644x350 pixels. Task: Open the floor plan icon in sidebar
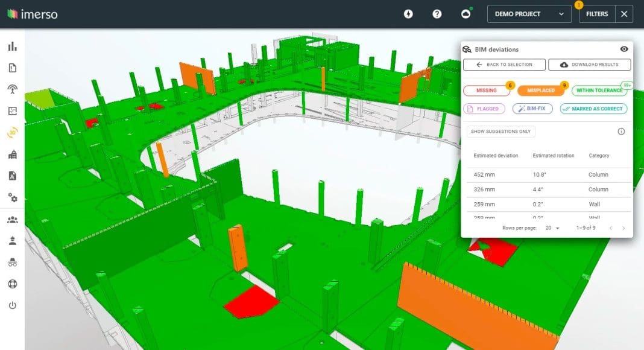12,111
